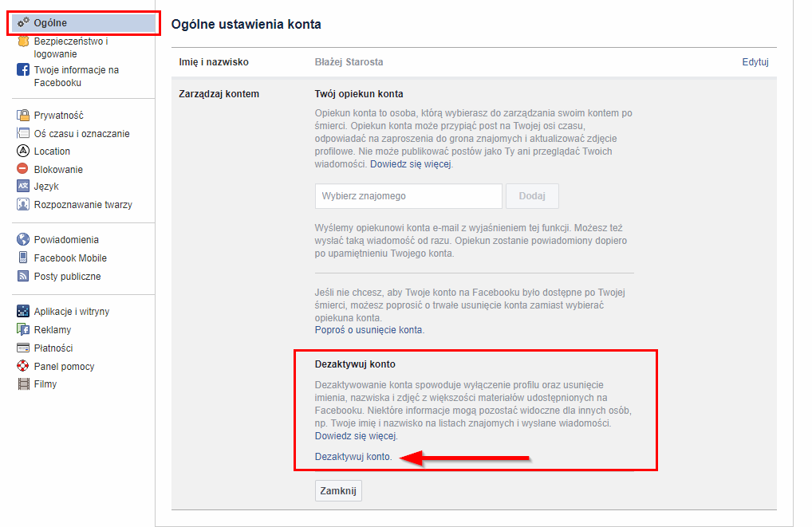Select Oś czasu i oznaczanie
Viewport: 812px width, 527px height.
coord(82,133)
